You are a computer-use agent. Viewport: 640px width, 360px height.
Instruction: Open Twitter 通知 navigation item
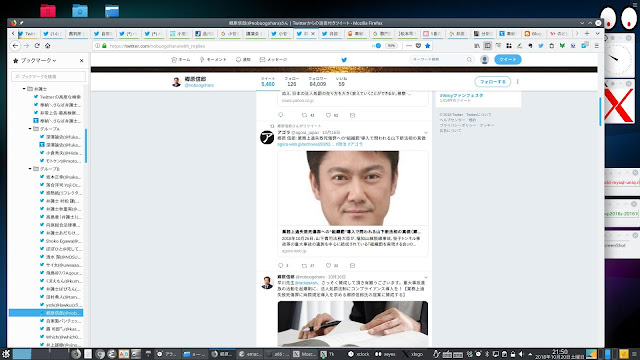tap(243, 60)
